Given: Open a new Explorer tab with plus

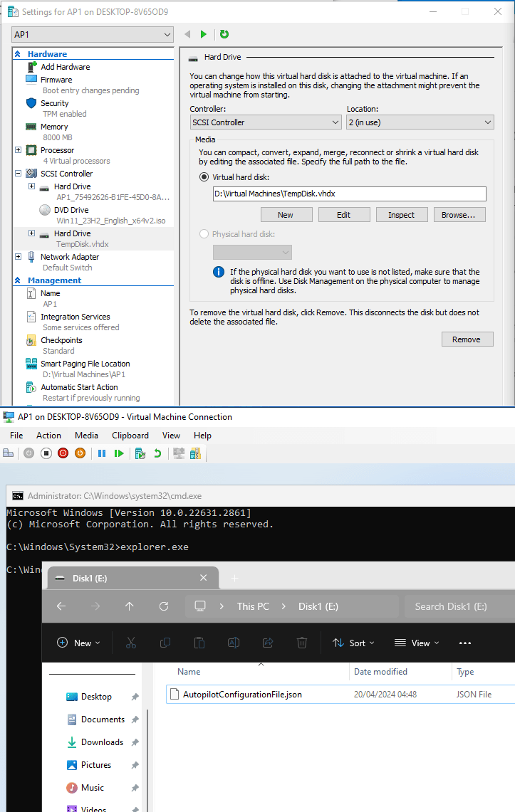Looking at the screenshot, I should (234, 578).
